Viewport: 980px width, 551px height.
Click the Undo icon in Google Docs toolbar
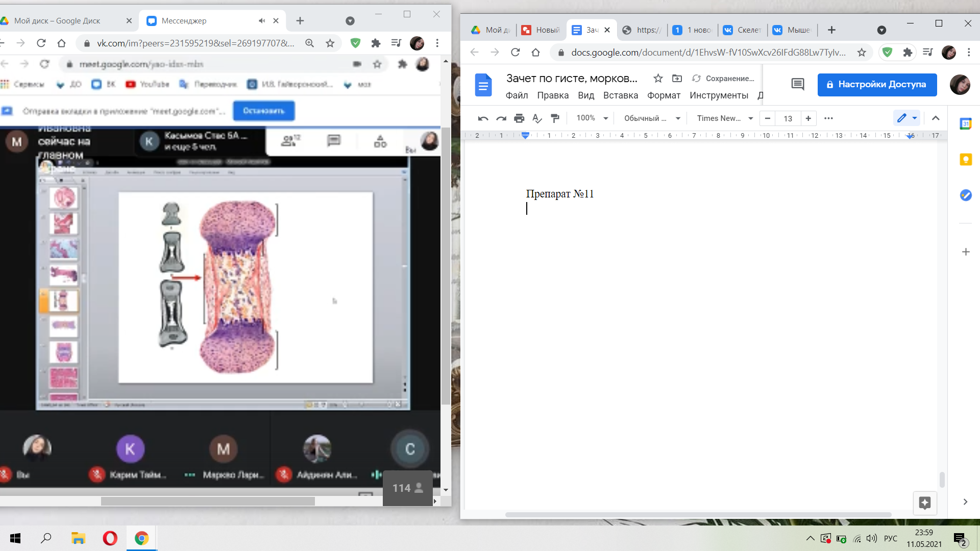[x=483, y=118]
